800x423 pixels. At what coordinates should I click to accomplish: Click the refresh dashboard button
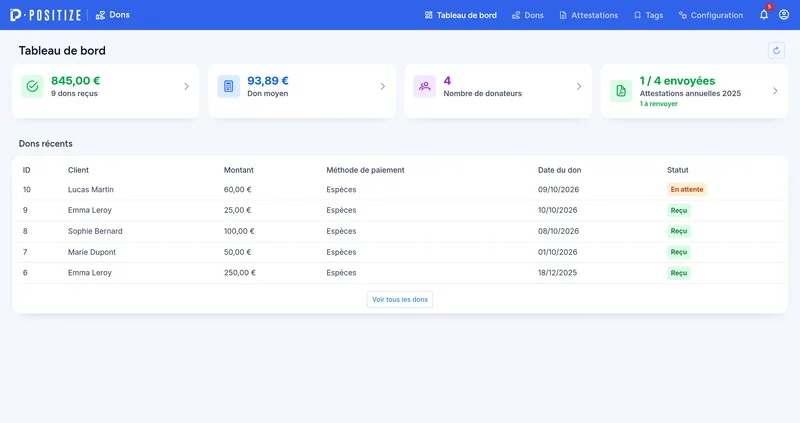click(777, 51)
